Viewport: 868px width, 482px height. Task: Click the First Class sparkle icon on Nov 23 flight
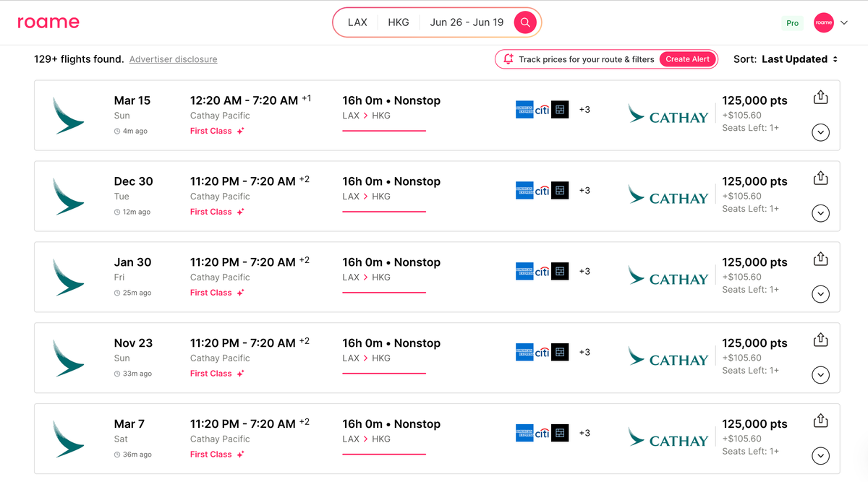pyautogui.click(x=240, y=374)
